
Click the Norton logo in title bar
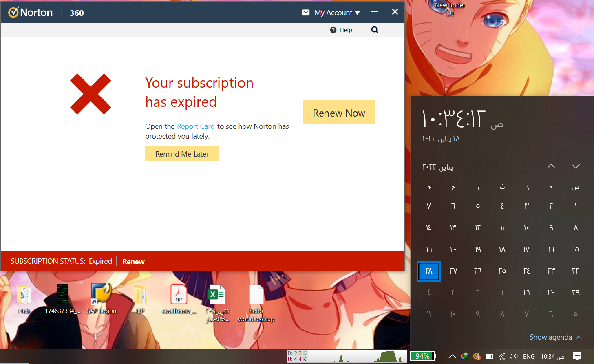pyautogui.click(x=31, y=13)
